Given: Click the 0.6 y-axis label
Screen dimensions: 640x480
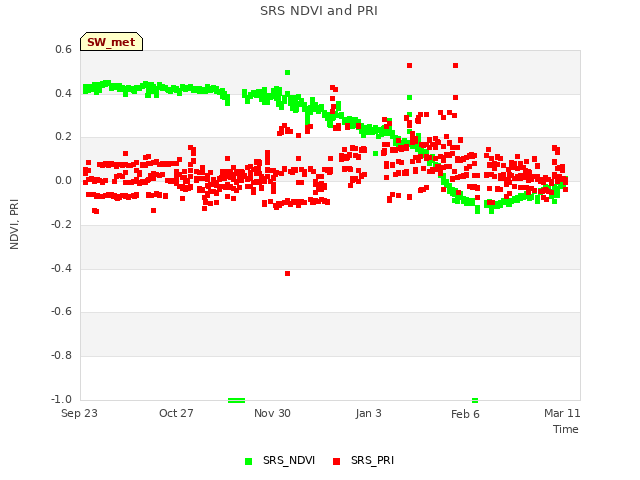Looking at the screenshot, I should 63,49.
